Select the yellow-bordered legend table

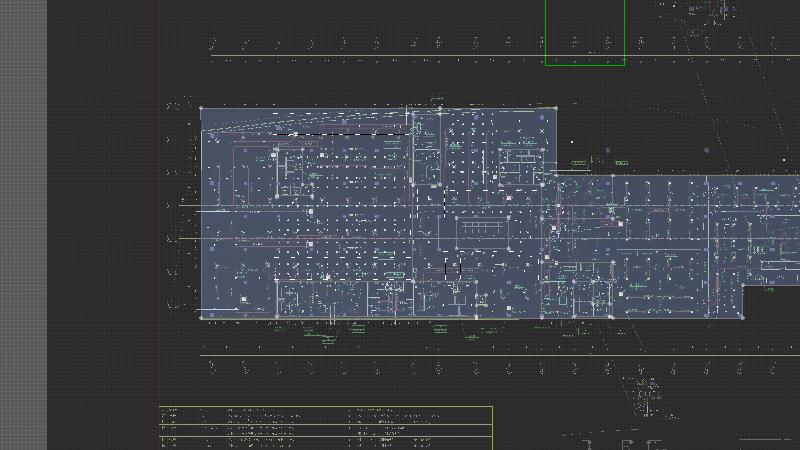point(326,427)
